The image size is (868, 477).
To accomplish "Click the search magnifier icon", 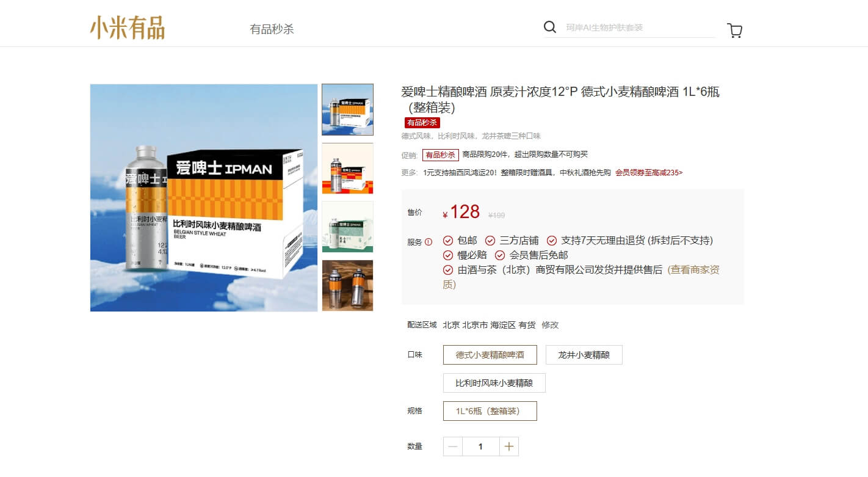I will pos(549,27).
